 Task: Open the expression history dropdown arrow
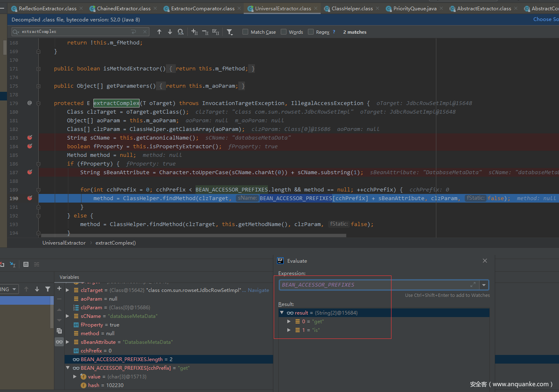click(484, 285)
